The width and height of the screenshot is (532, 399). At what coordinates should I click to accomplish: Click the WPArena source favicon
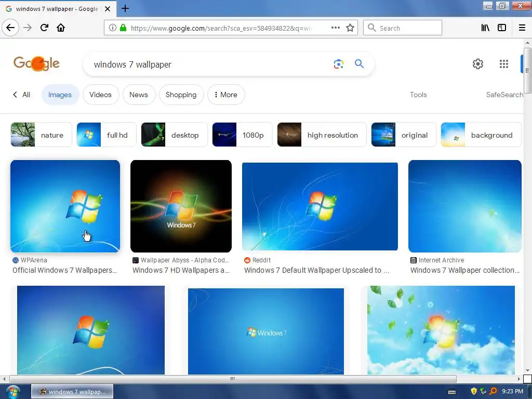click(x=15, y=260)
